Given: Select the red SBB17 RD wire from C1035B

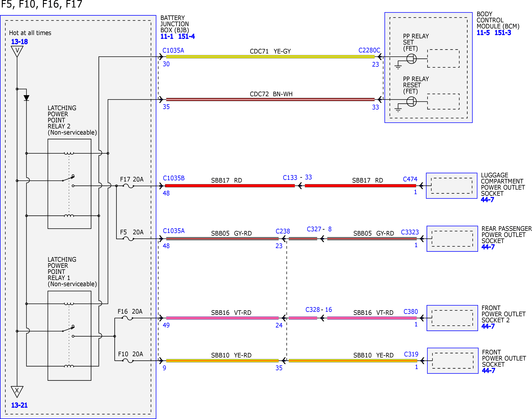Looking at the screenshot, I should click(x=230, y=186).
